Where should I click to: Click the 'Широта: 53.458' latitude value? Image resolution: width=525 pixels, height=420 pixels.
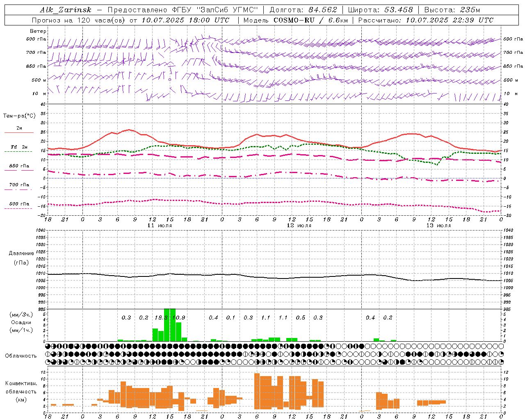380,10
